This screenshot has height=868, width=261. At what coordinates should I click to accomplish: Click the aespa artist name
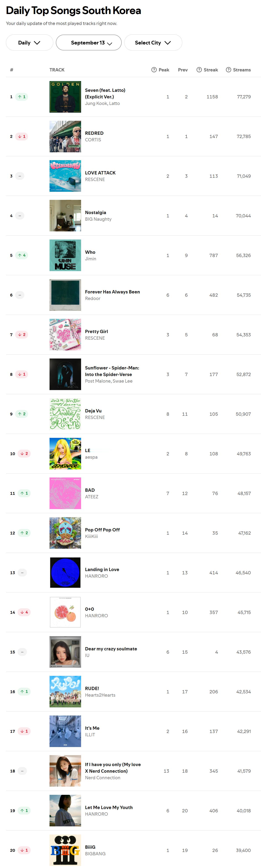click(x=91, y=457)
